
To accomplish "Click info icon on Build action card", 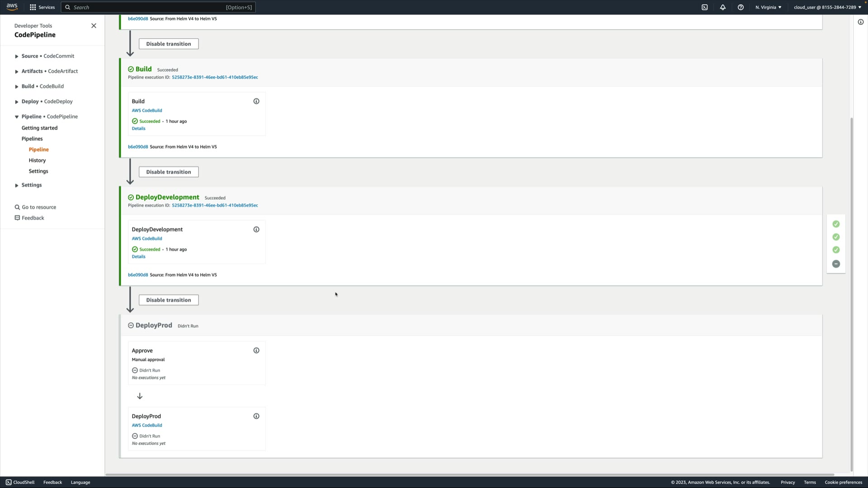I will [x=256, y=101].
